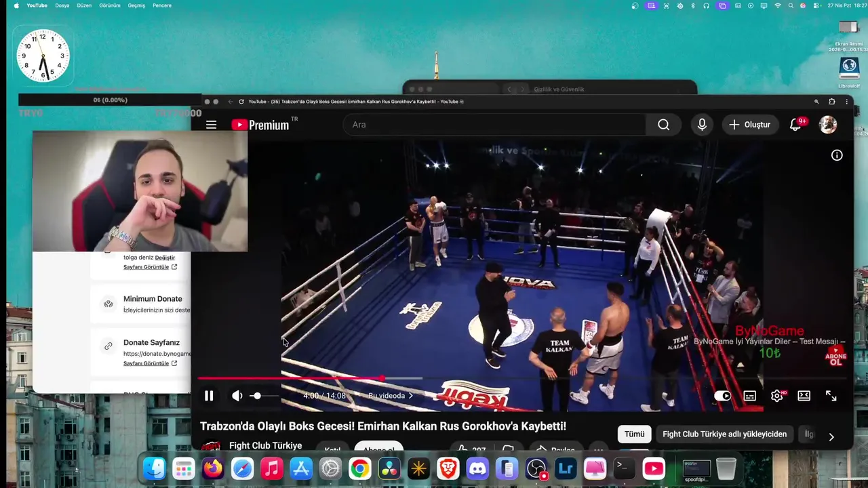Launch Brave browser from the Dock
The height and width of the screenshot is (488, 868).
[x=448, y=468]
